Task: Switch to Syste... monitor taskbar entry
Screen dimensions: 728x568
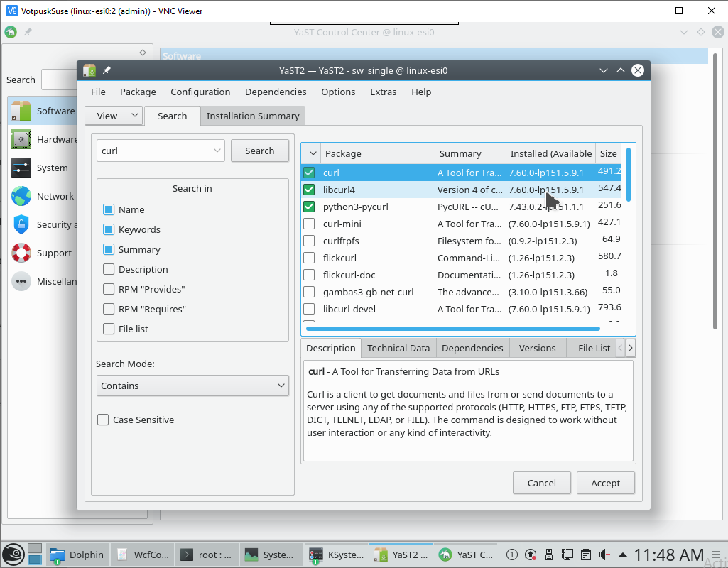Action: 272,555
